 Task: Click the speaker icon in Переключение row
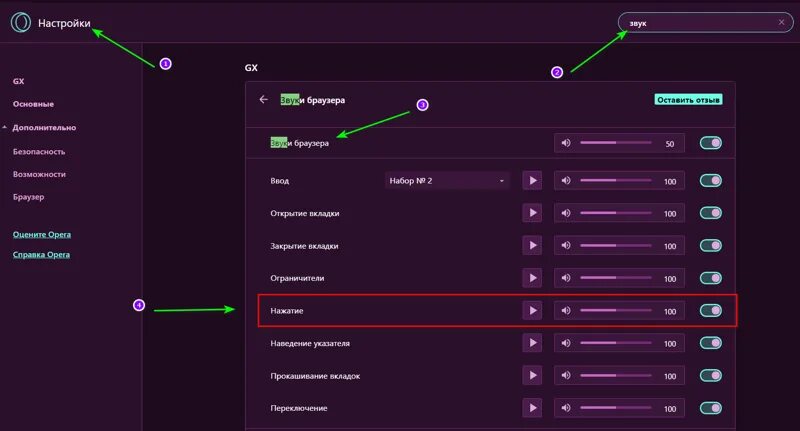pyautogui.click(x=566, y=408)
